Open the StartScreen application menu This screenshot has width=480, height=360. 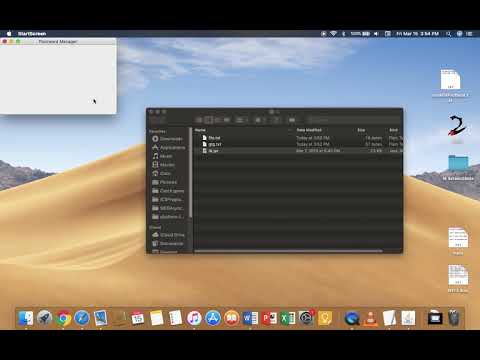tap(32, 34)
